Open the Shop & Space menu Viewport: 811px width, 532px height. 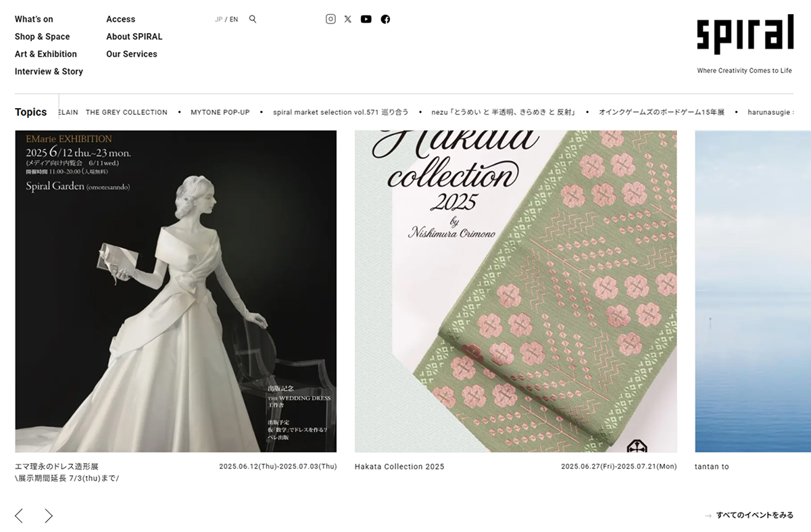[42, 37]
